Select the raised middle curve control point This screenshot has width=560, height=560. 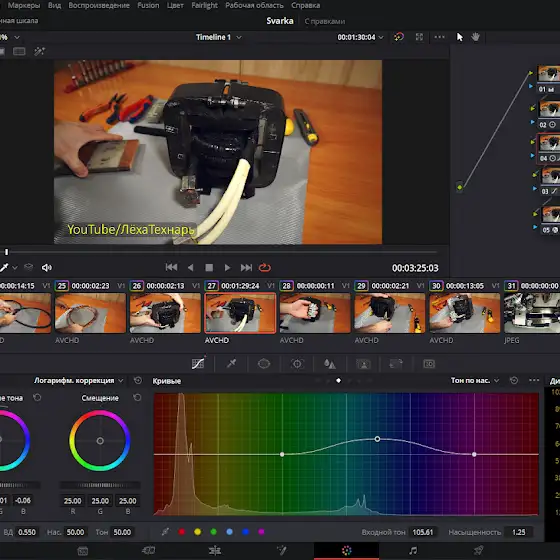click(377, 439)
